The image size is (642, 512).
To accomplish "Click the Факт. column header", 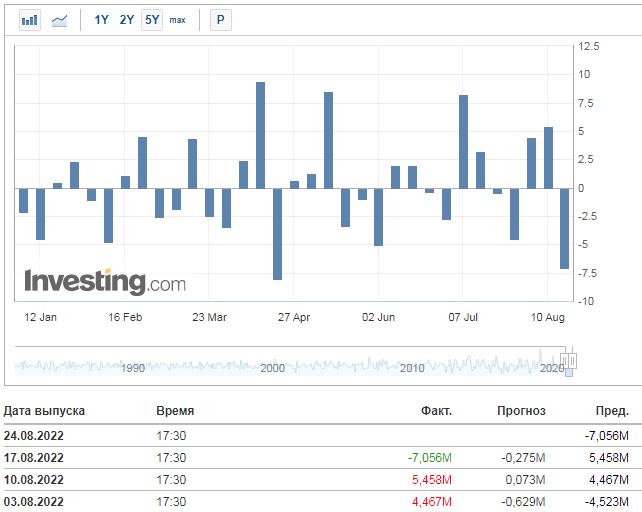I will pos(436,411).
